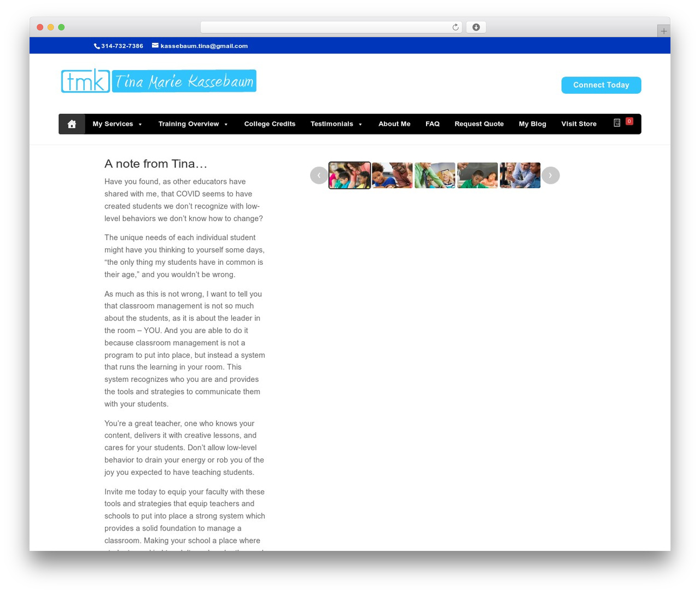Click the 'A note from Tina…' heading

coord(156,164)
